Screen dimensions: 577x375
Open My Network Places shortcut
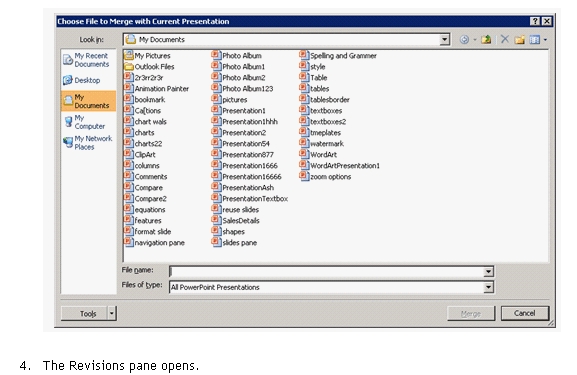tap(88, 143)
